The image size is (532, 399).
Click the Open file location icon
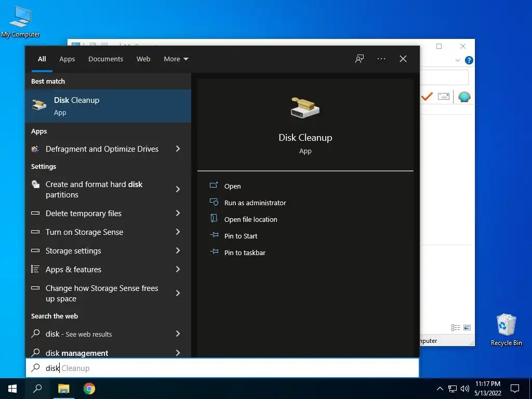point(214,218)
